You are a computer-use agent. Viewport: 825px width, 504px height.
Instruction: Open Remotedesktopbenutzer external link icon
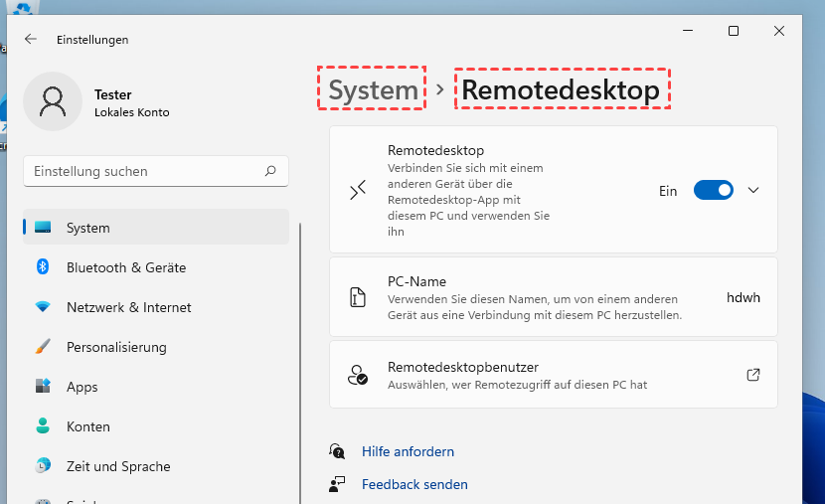click(x=753, y=375)
